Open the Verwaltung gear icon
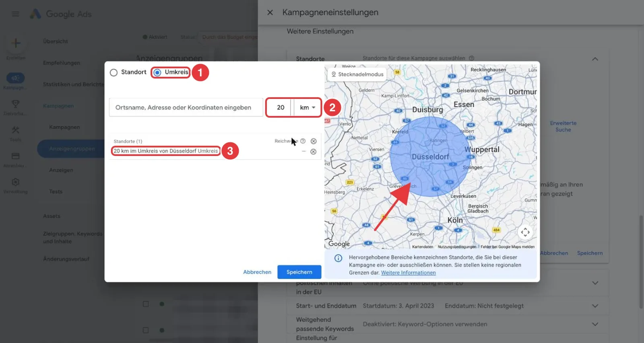The image size is (644, 343). coord(16,182)
